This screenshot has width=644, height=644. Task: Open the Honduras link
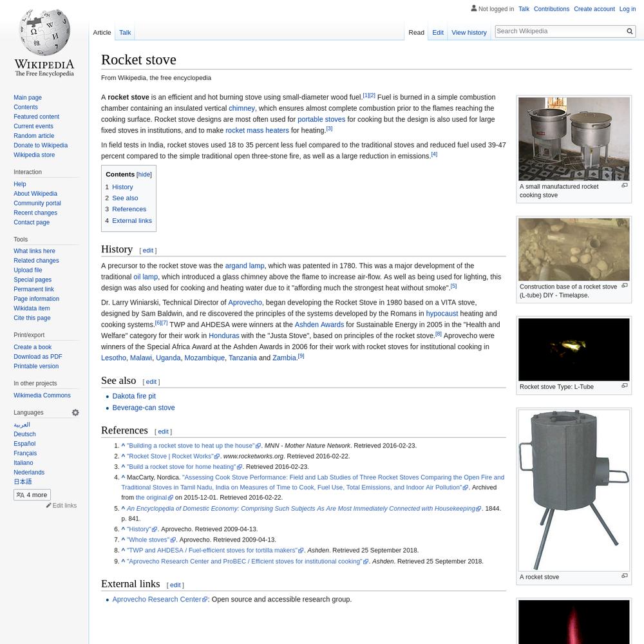pyautogui.click(x=224, y=336)
